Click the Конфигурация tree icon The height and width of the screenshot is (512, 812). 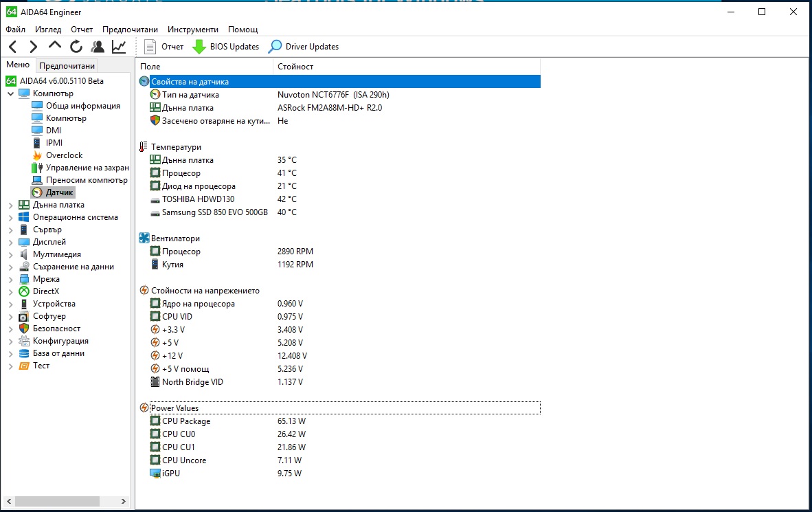[x=24, y=341]
